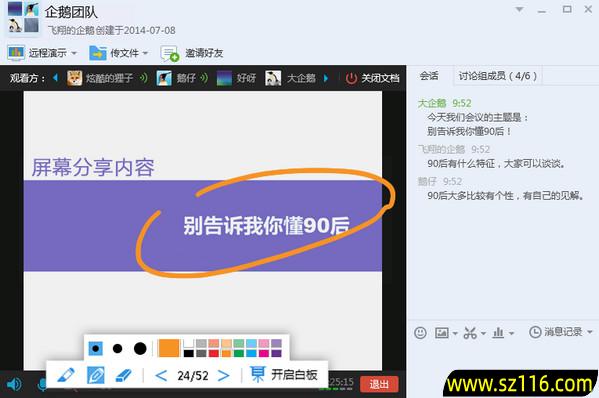Pick the white color swatch
599x398 pixels.
(x=189, y=343)
